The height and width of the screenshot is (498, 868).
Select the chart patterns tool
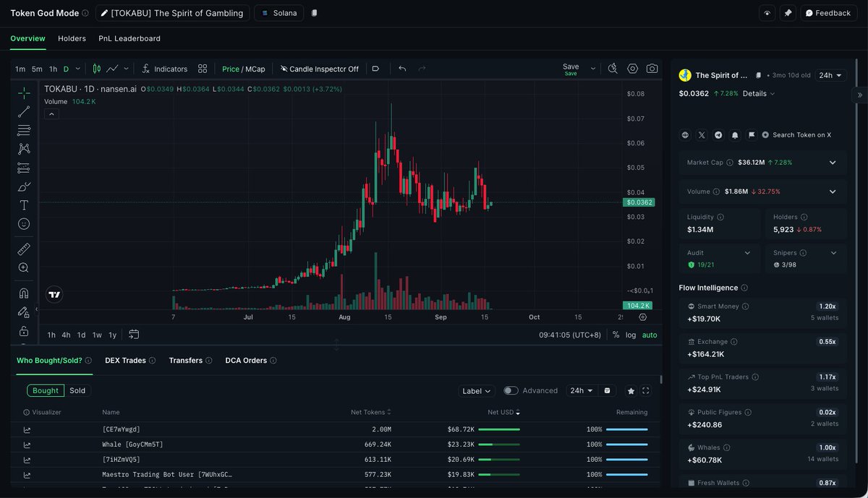[x=24, y=149]
